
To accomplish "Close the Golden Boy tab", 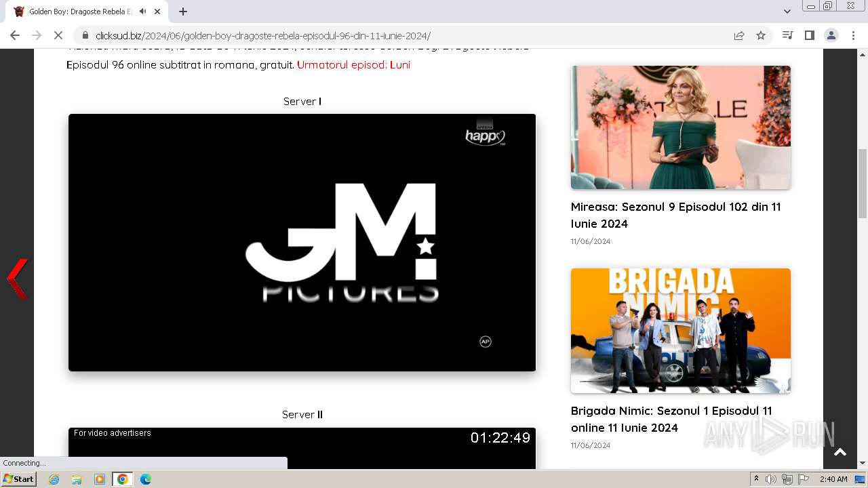I will click(157, 12).
